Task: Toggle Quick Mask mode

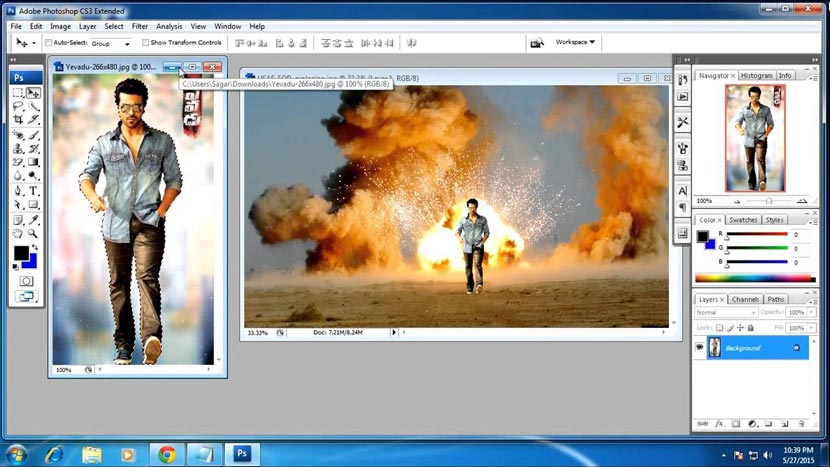Action: click(26, 281)
